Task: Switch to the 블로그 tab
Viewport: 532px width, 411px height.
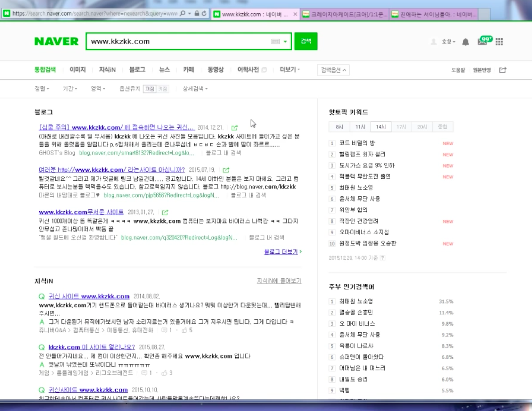Action: (137, 70)
